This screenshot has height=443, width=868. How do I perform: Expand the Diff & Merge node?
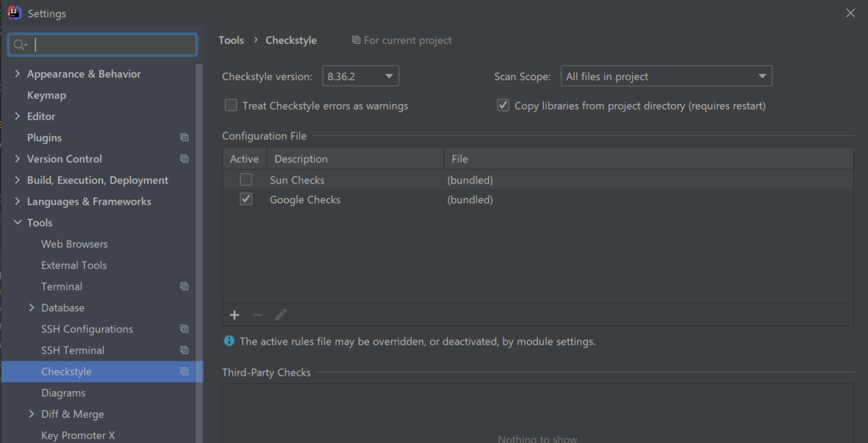click(31, 414)
